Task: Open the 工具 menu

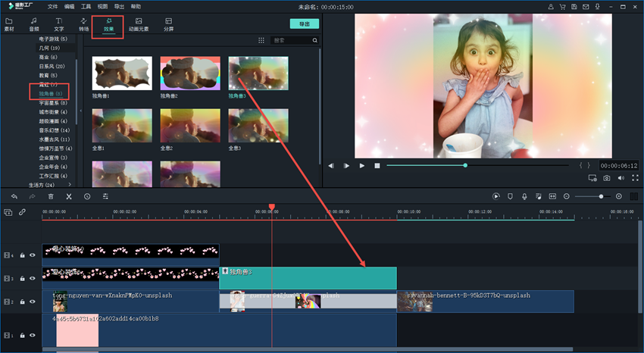Action: 86,5
